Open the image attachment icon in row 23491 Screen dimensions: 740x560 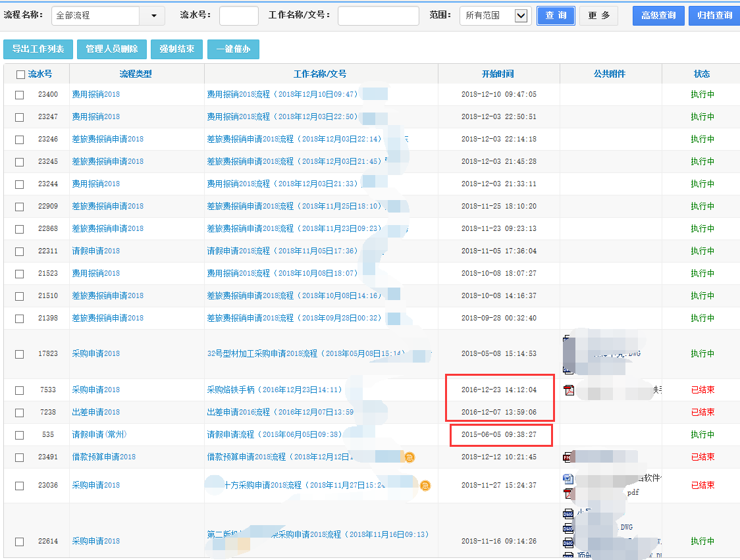tap(568, 457)
